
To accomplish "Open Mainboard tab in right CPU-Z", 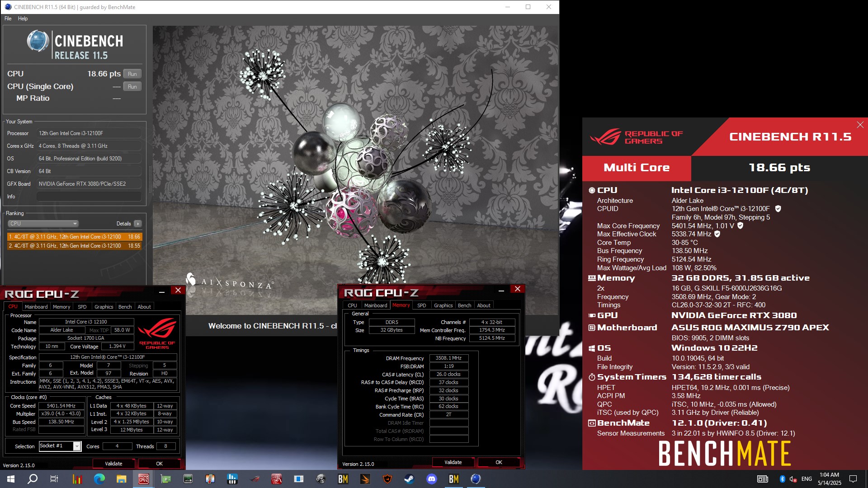I will (376, 305).
